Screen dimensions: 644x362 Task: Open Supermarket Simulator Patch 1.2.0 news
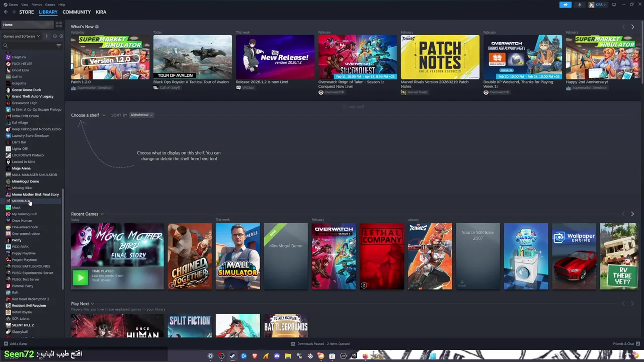coord(110,57)
